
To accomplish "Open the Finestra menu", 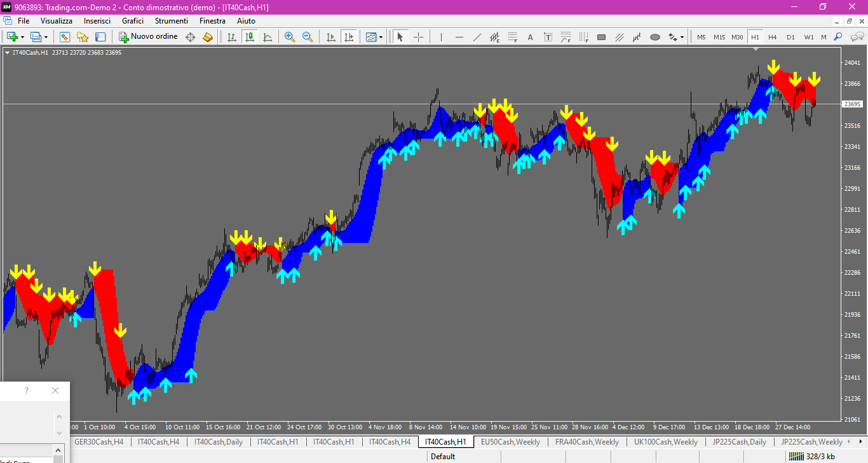I will [x=212, y=20].
